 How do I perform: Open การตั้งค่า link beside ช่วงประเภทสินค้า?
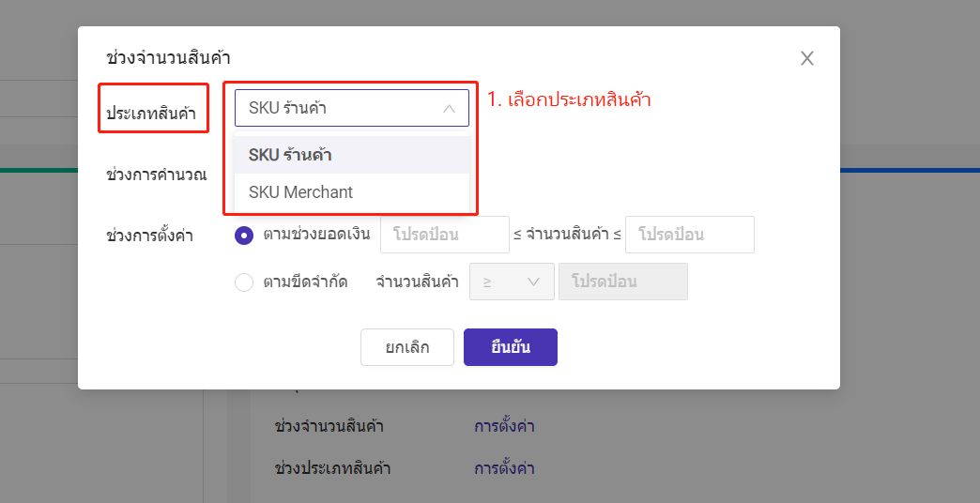[x=504, y=468]
